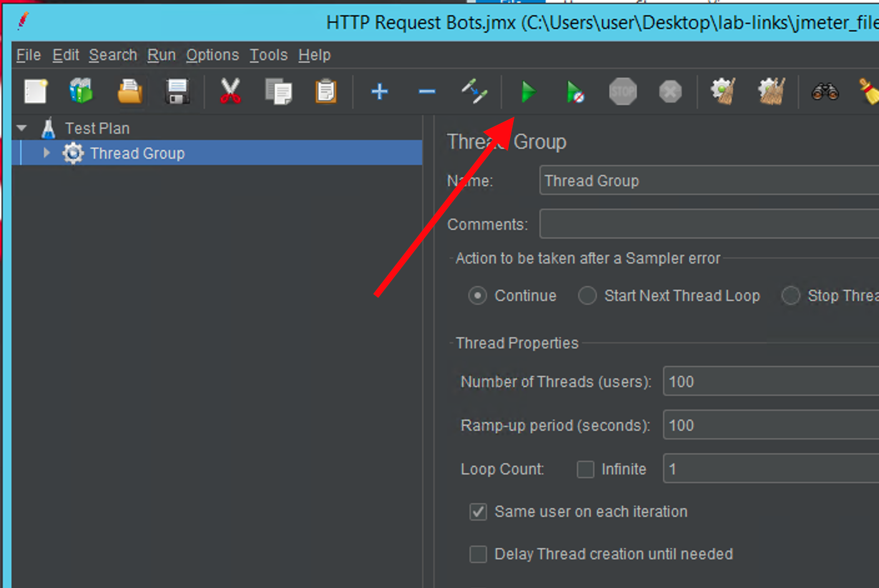Click the Stop sign icon

[623, 92]
